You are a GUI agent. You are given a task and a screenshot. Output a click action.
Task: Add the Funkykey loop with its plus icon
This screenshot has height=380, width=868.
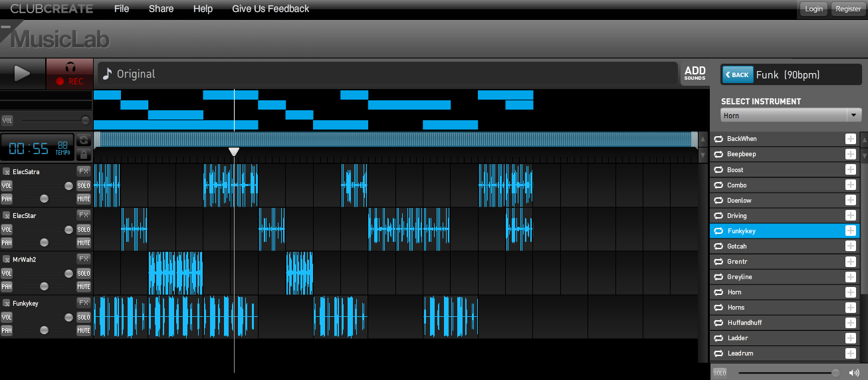tap(850, 231)
